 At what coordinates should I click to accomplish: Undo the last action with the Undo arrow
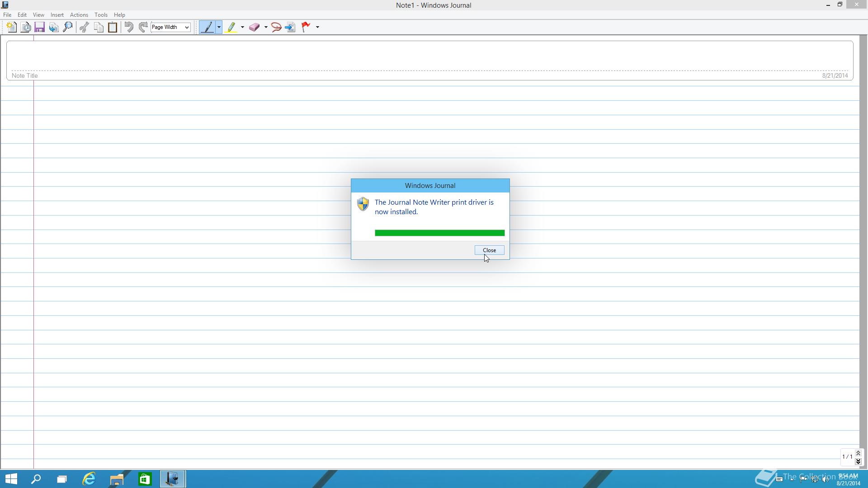click(x=129, y=27)
